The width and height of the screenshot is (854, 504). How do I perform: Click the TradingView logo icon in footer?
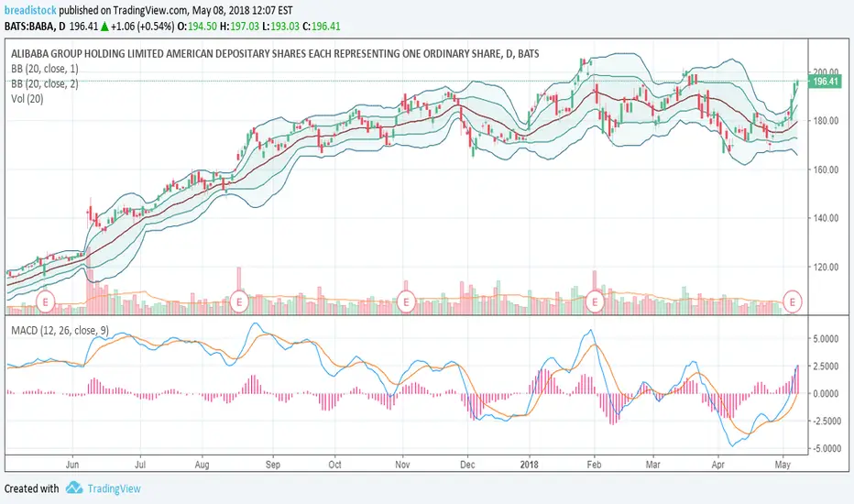tap(74, 488)
